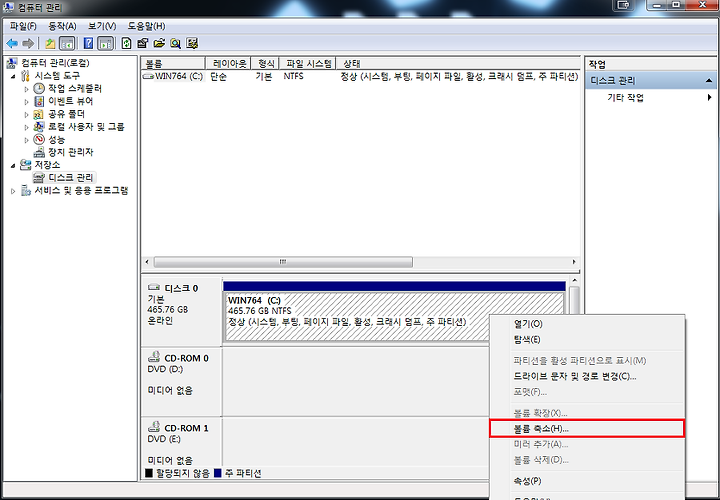Image resolution: width=720 pixels, height=500 pixels.
Task: Click the 디스크 관리 header in actions pane
Action: tap(652, 81)
